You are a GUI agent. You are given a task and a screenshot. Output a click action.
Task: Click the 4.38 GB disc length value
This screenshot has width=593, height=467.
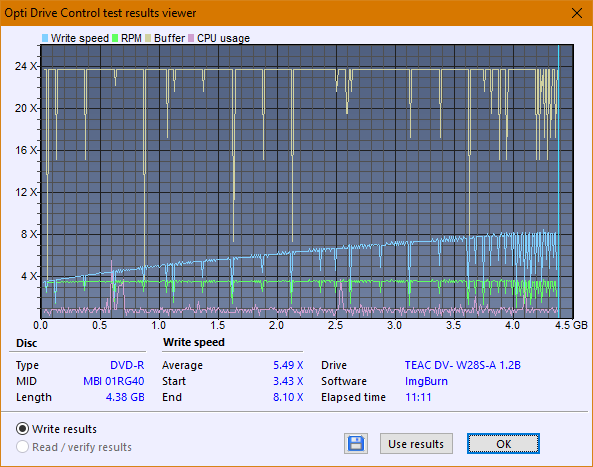click(125, 397)
